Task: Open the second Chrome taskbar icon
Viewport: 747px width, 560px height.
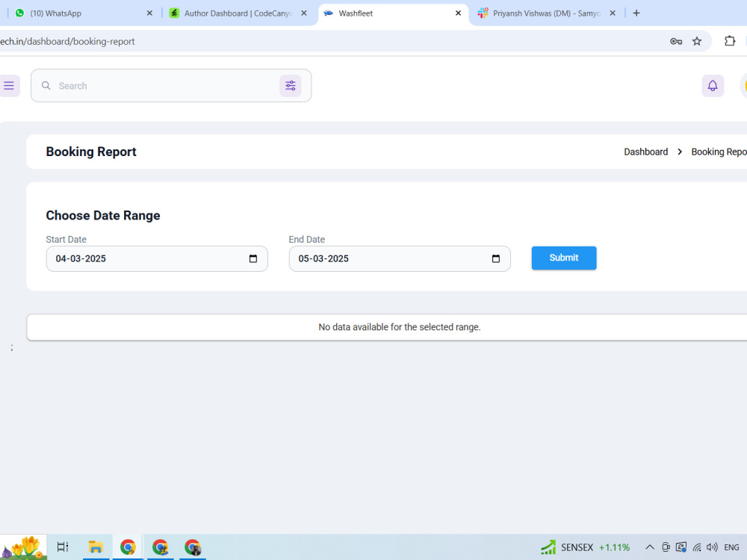Action: coord(160,547)
